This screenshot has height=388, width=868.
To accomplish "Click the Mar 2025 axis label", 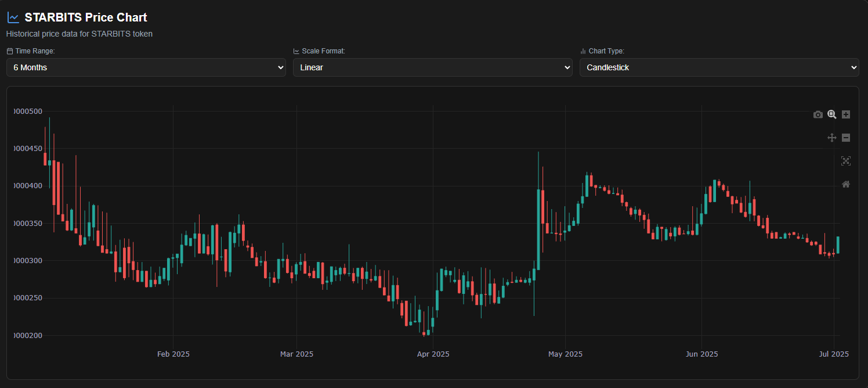I will [x=296, y=354].
